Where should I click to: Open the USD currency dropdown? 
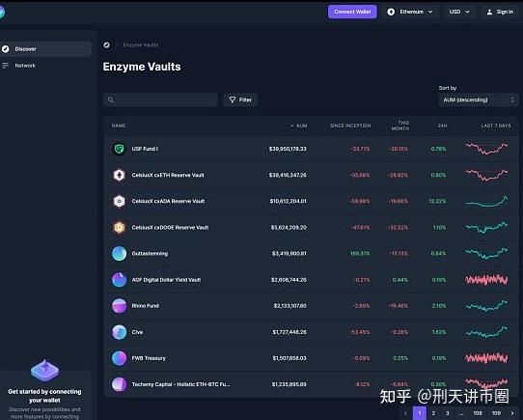click(459, 12)
